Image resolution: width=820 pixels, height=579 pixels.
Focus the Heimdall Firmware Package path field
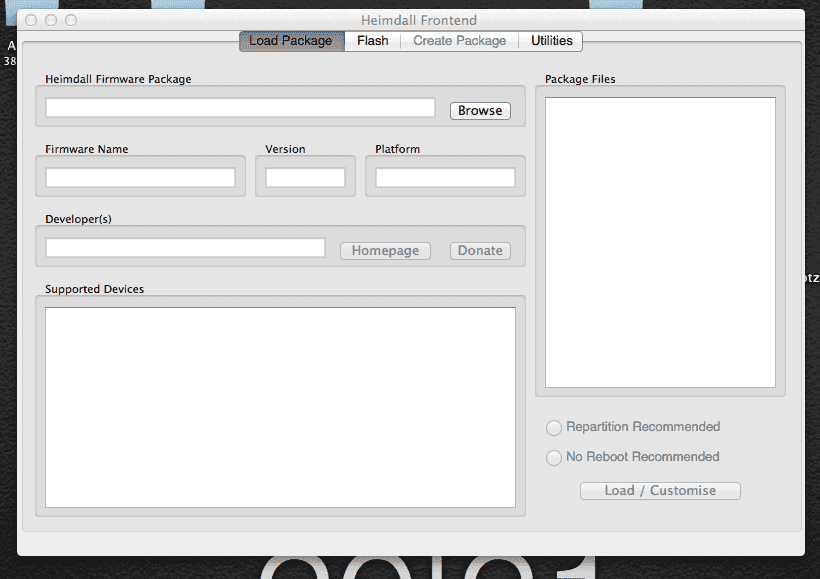click(x=241, y=108)
